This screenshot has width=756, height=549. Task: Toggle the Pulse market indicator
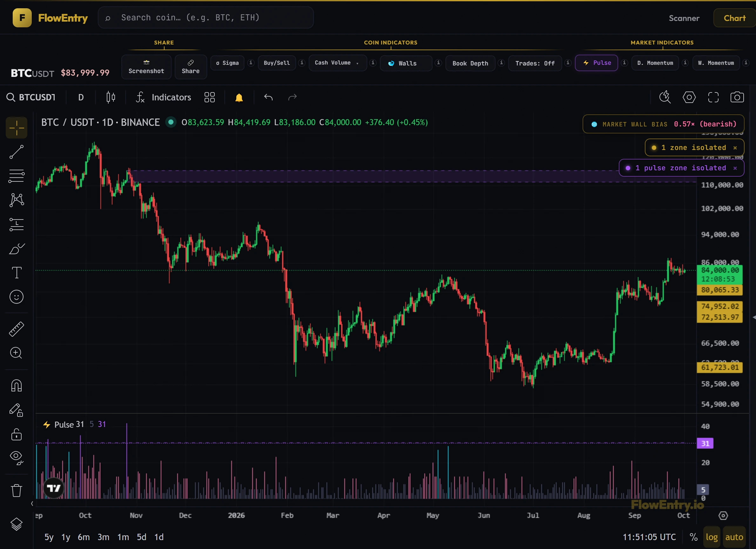coord(596,63)
